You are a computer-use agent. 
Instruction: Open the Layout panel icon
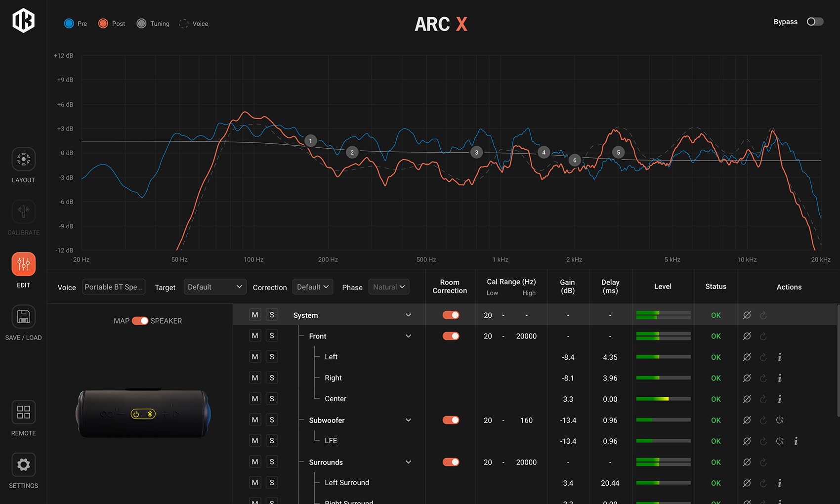click(x=23, y=159)
